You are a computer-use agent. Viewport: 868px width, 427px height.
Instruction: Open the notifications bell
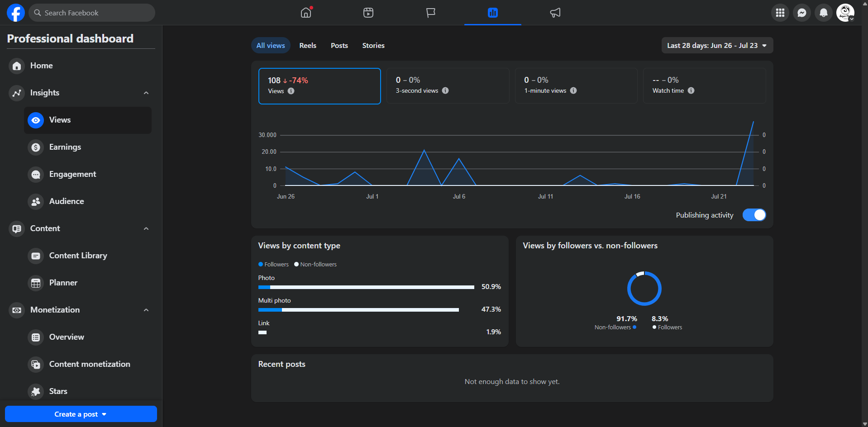click(824, 13)
